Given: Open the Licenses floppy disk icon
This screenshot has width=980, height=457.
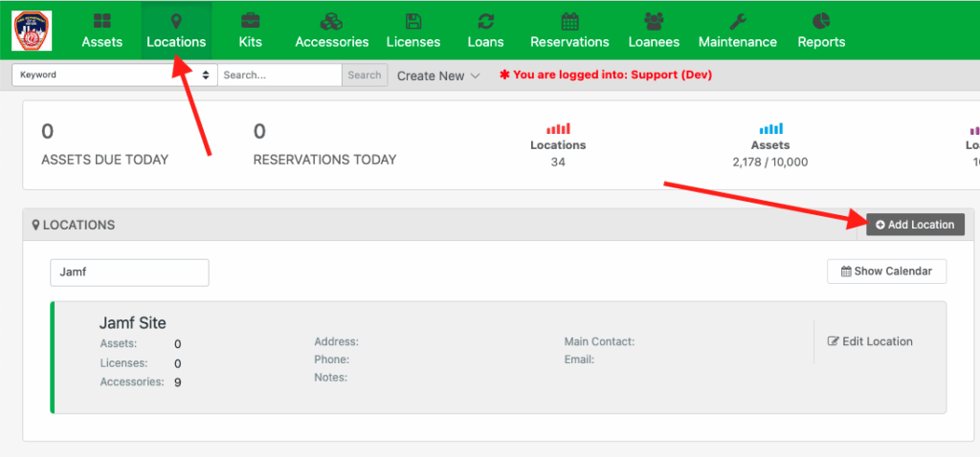Looking at the screenshot, I should [x=413, y=21].
